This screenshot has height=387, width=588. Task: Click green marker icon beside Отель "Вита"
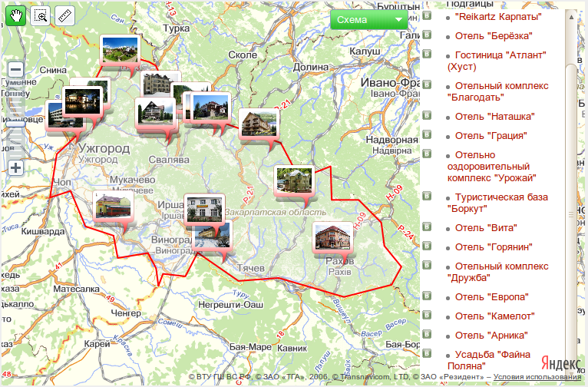click(x=427, y=227)
